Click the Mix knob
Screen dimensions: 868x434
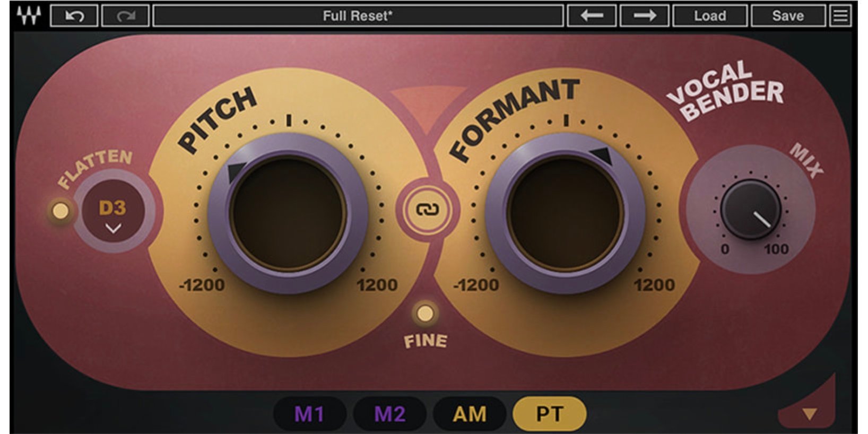click(x=750, y=210)
